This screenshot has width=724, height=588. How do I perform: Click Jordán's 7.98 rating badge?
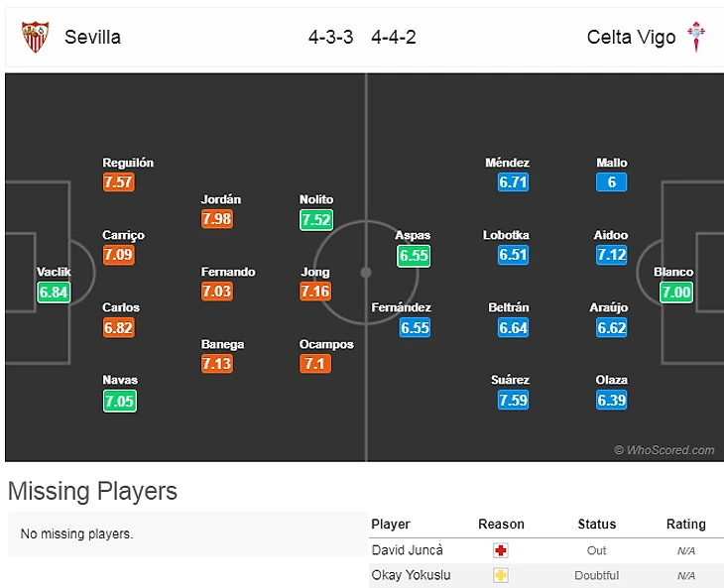coord(217,219)
